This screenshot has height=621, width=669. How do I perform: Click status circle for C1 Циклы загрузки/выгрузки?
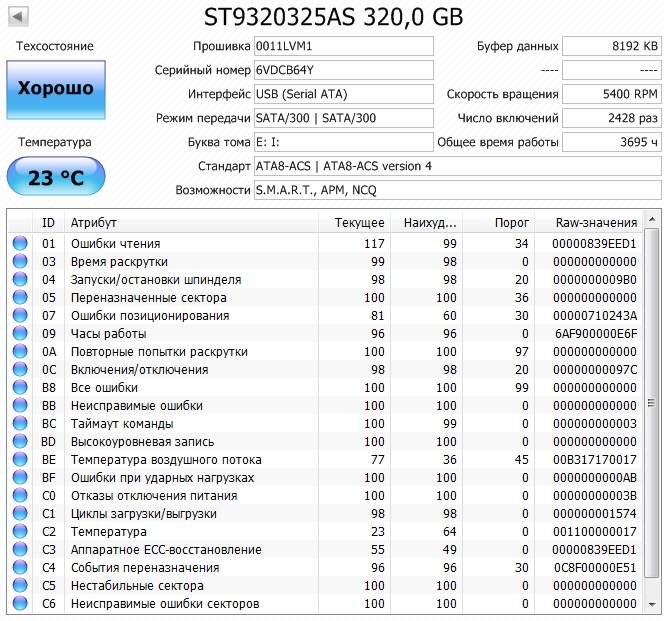(20, 513)
